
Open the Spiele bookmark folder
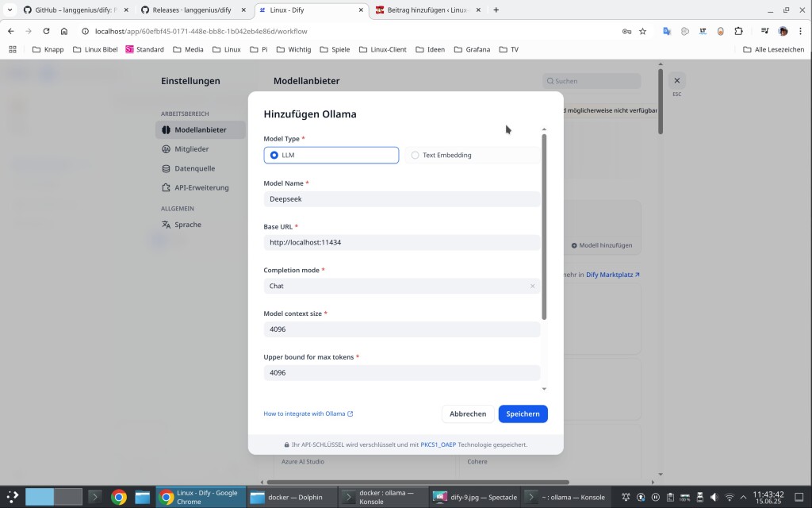coord(335,49)
